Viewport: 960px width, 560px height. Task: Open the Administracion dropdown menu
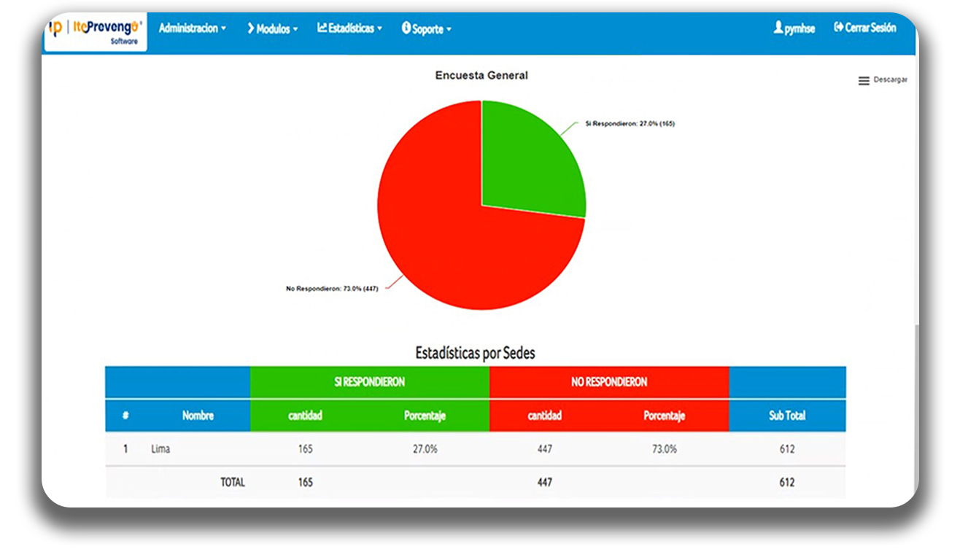193,28
